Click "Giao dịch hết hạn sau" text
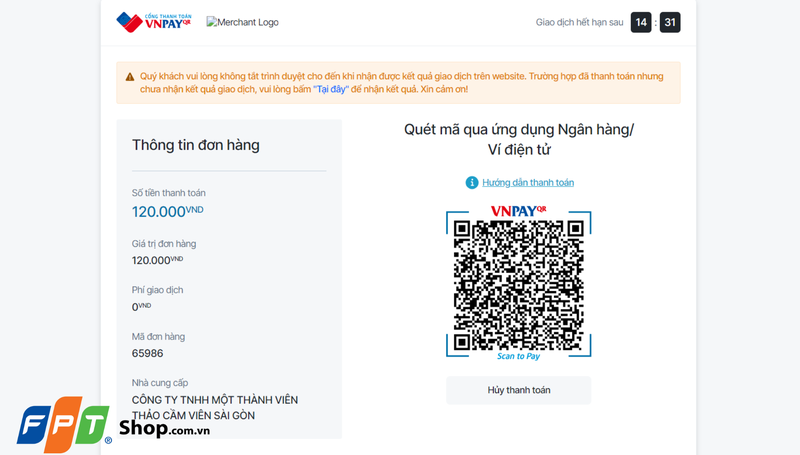Viewport: 800px width, 455px height. click(x=580, y=22)
